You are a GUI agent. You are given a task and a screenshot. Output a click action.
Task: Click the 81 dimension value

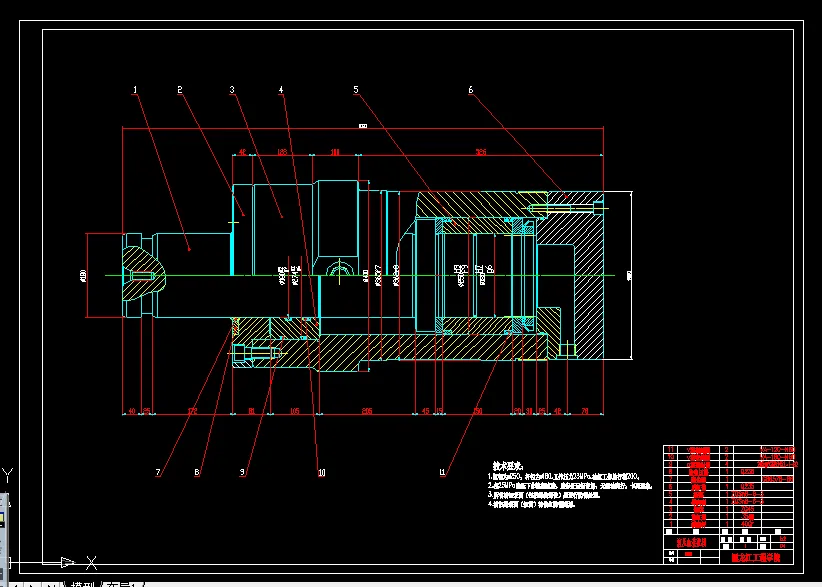tap(252, 411)
